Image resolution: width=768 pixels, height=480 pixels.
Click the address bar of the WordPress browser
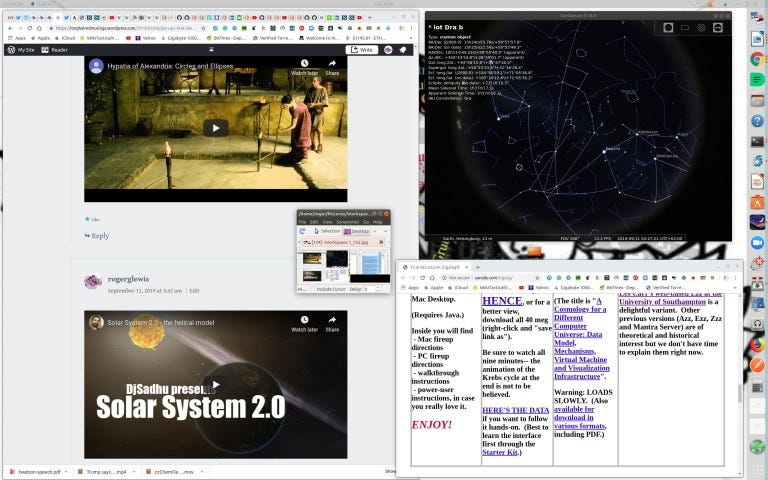pos(125,28)
